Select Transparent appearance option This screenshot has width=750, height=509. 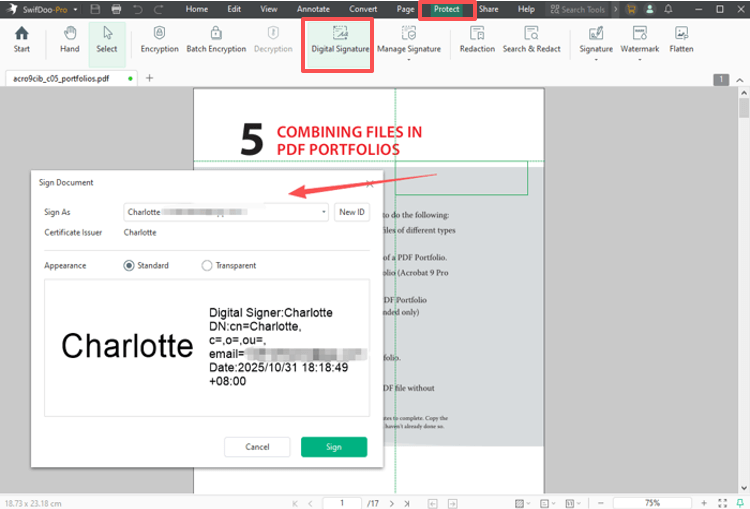(207, 266)
